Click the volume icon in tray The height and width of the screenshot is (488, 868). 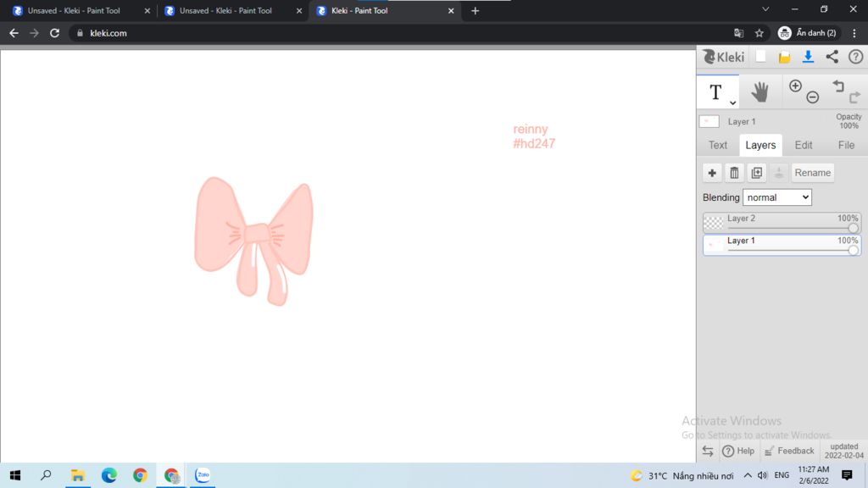coord(762,475)
